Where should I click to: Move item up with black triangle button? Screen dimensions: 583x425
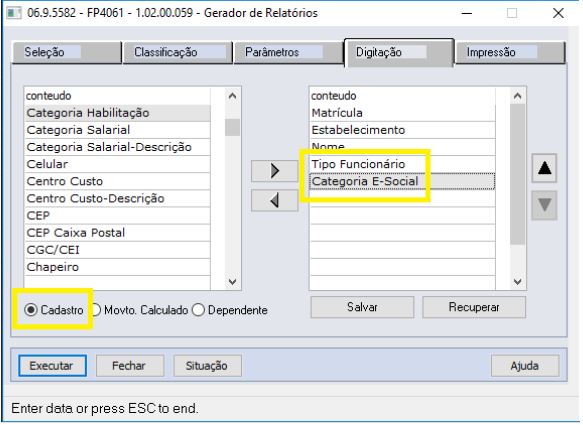click(x=544, y=168)
